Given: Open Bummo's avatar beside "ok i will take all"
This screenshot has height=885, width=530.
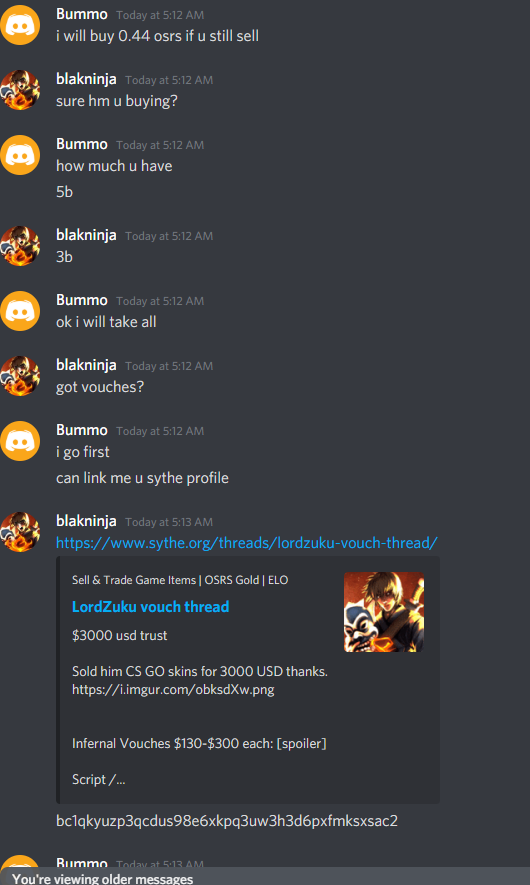Looking at the screenshot, I should 20,311.
